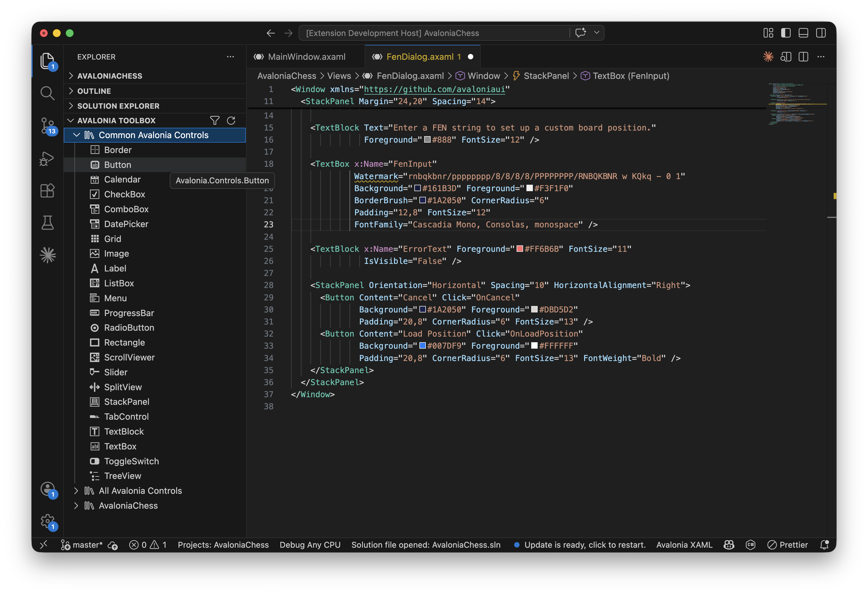Select the ToggleSwitch control in the toolbox
Screen dimensions: 868x594
tap(131, 461)
